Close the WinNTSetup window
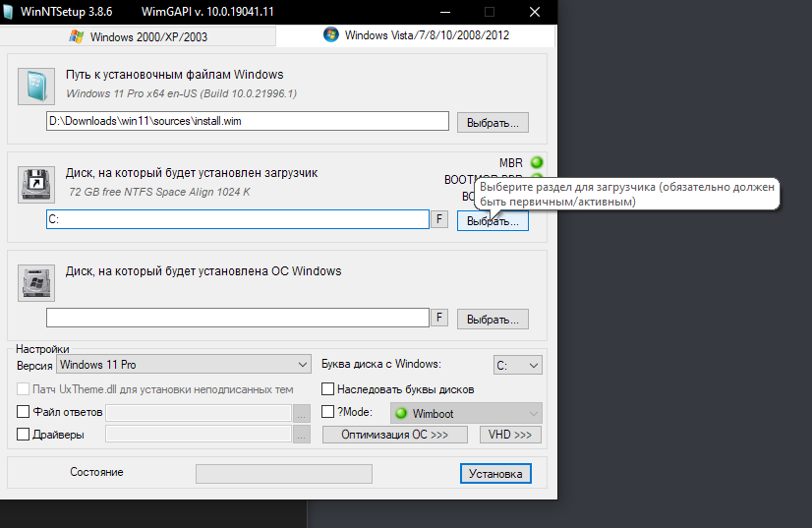 (535, 12)
